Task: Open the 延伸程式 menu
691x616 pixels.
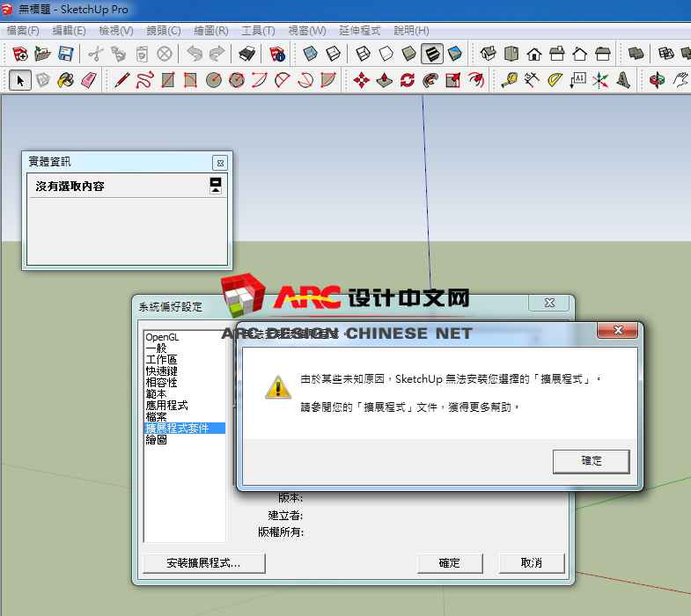Action: click(359, 31)
